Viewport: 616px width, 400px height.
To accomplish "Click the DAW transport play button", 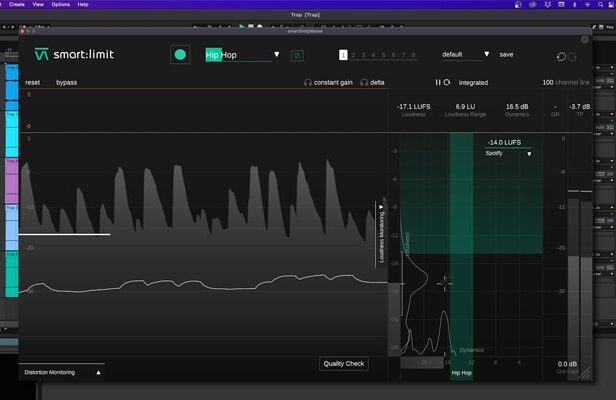I will click(242, 27).
